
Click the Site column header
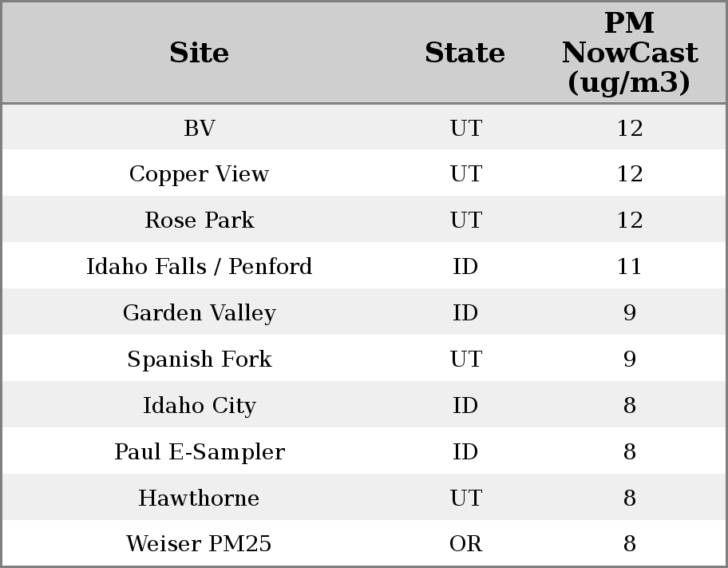pyautogui.click(x=199, y=54)
